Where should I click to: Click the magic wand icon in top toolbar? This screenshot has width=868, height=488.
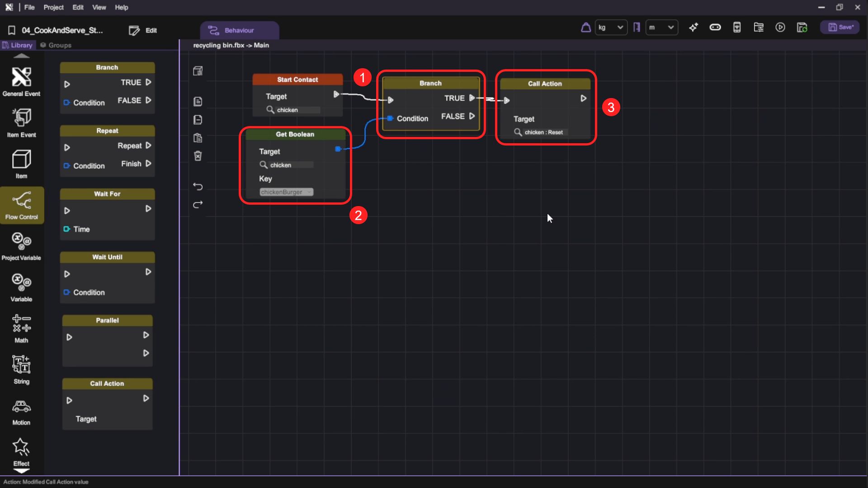pos(693,28)
